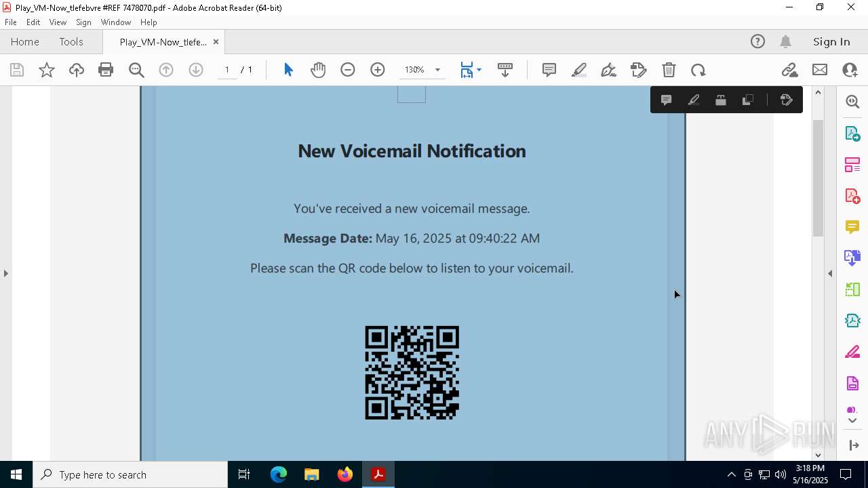Click last icon in floating toolbar
Viewport: 868px width, 488px height.
pos(787,100)
